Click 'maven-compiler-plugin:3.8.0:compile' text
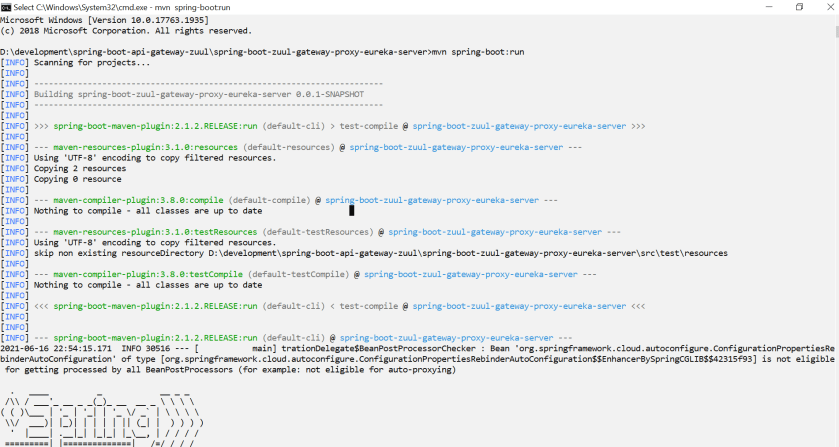Viewport: 839px width, 447px height. click(138, 200)
